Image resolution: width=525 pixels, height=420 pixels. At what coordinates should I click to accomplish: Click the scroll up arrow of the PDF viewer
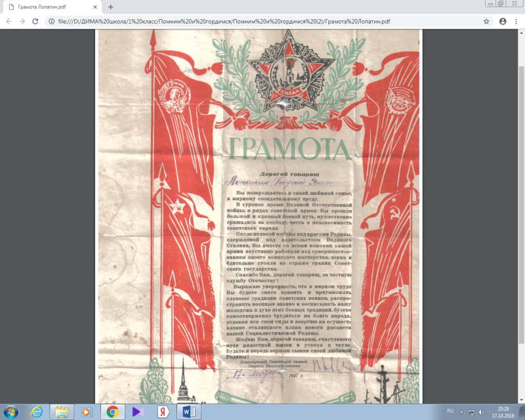click(521, 33)
